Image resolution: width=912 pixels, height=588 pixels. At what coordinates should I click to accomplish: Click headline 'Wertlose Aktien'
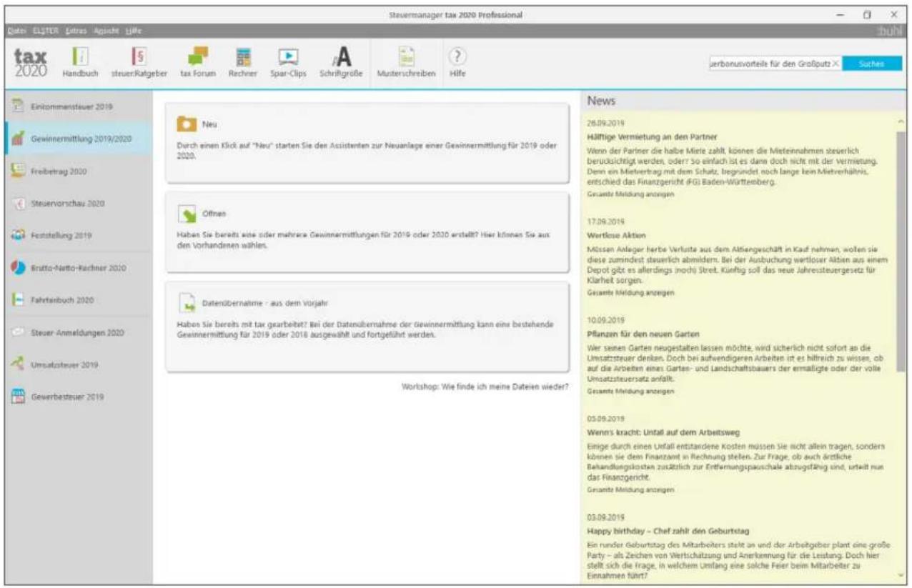coord(616,235)
